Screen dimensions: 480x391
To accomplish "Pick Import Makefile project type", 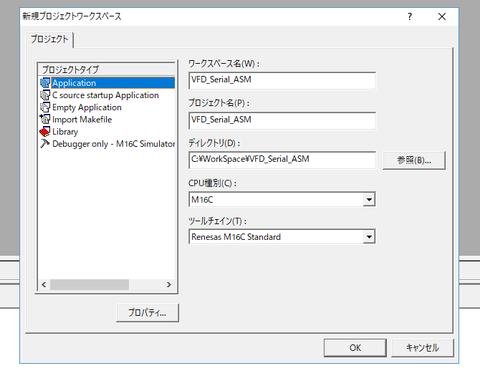I will tap(82, 119).
